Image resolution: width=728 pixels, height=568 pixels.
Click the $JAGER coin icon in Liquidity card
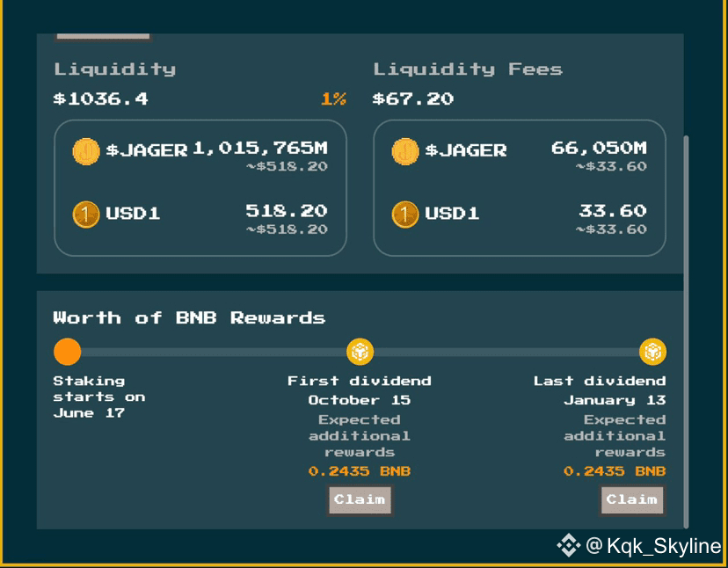click(x=86, y=151)
